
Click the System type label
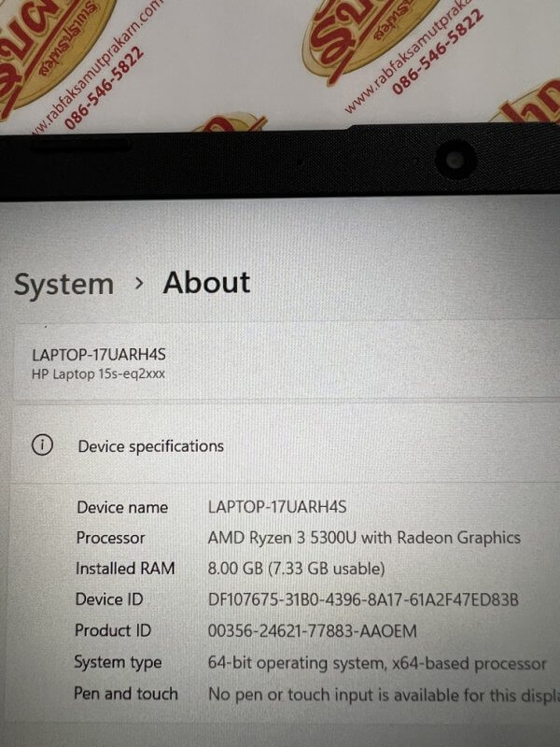(118, 663)
